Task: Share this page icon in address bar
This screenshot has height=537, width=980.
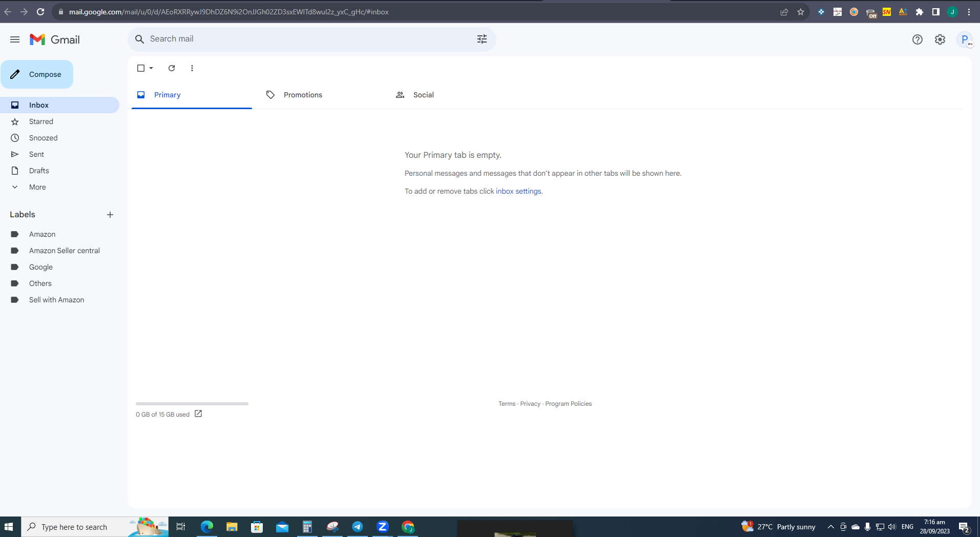Action: coord(784,12)
